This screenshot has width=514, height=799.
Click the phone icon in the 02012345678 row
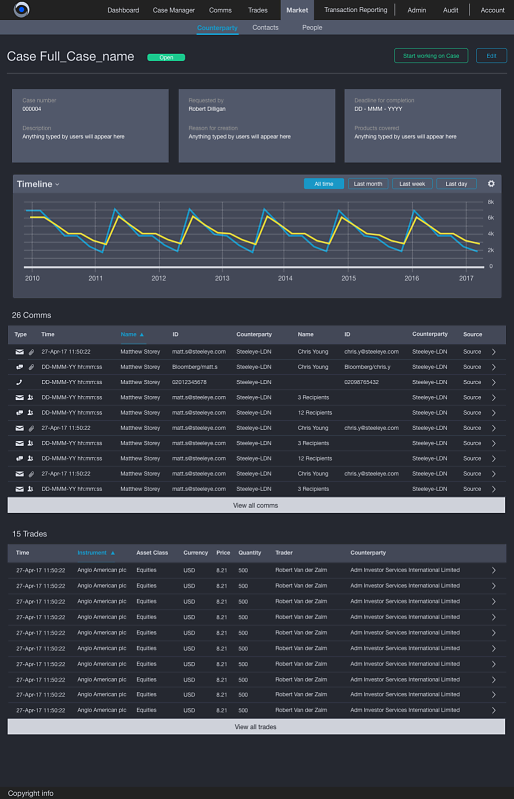(x=19, y=382)
